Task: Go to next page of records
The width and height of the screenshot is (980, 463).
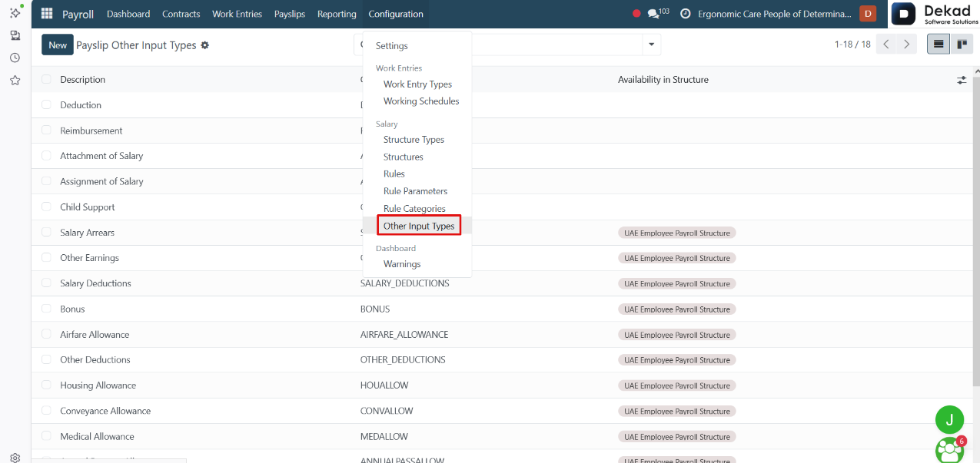Action: click(907, 45)
